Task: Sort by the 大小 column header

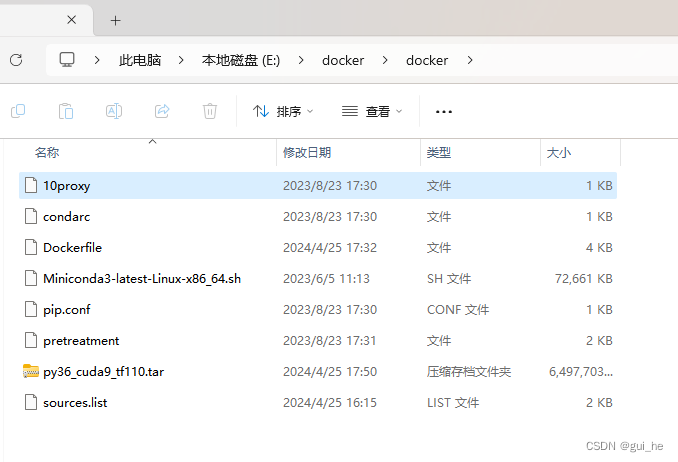Action: [559, 152]
